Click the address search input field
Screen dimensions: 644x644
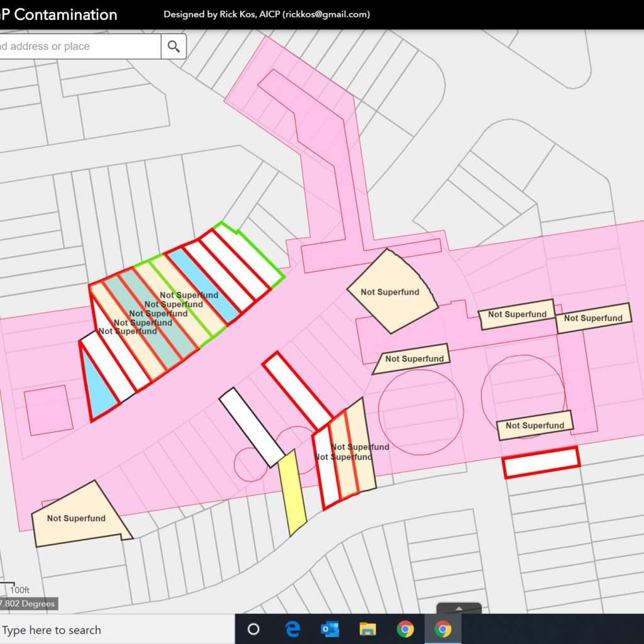(x=75, y=46)
